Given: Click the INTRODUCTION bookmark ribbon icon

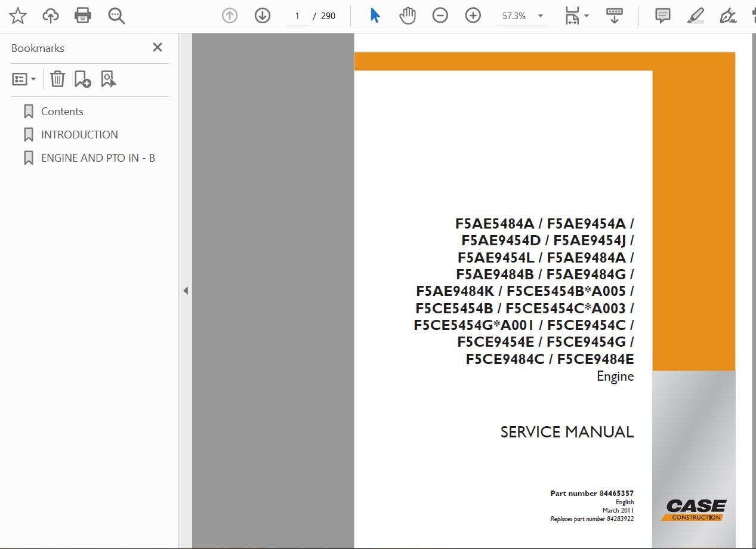Looking at the screenshot, I should pyautogui.click(x=28, y=135).
